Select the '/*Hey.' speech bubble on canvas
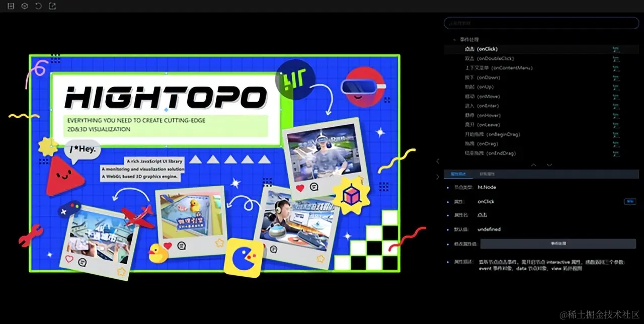Screen dimensions: 644x324 pyautogui.click(x=82, y=151)
